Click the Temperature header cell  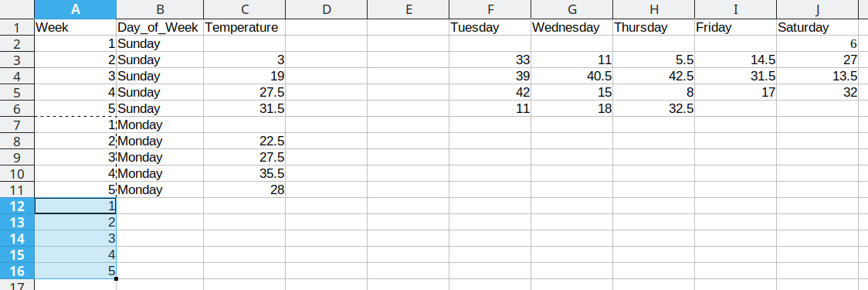pyautogui.click(x=244, y=27)
